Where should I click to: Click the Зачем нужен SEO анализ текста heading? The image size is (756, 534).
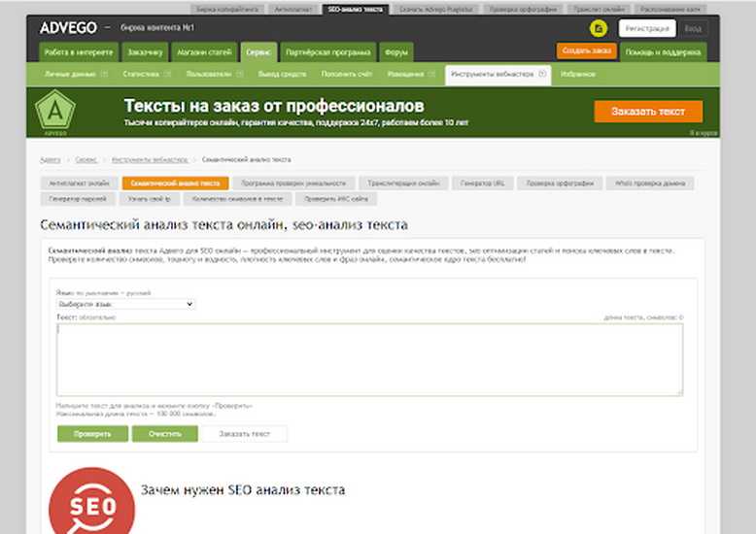coord(243,490)
